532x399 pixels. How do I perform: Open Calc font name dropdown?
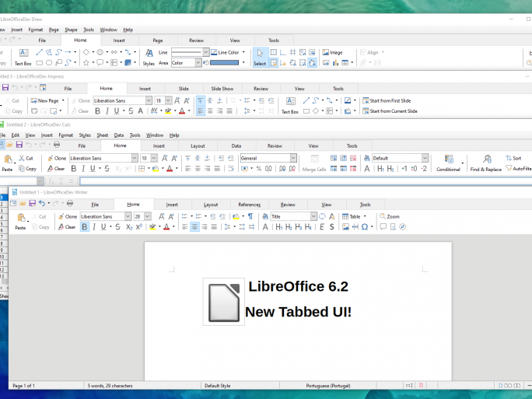(x=135, y=158)
